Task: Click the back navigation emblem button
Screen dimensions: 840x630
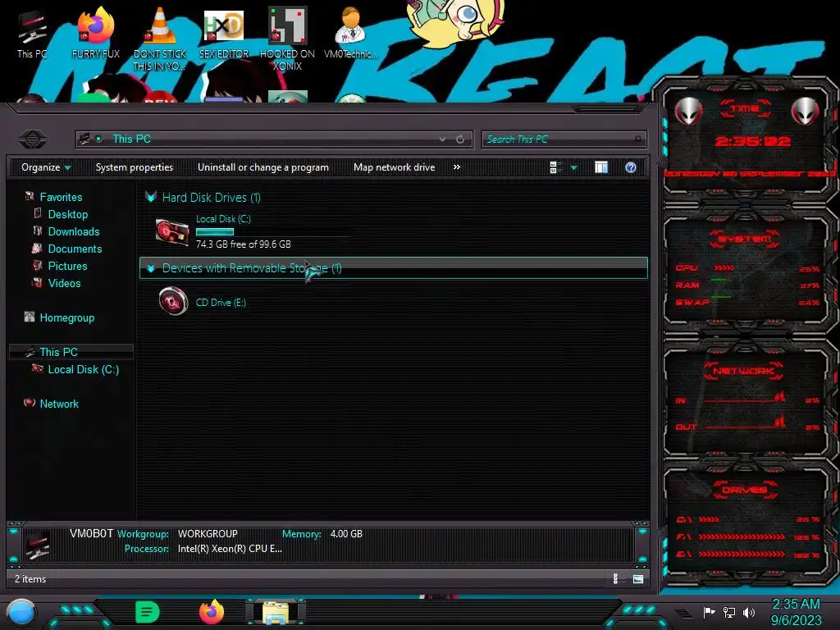Action: [33, 139]
